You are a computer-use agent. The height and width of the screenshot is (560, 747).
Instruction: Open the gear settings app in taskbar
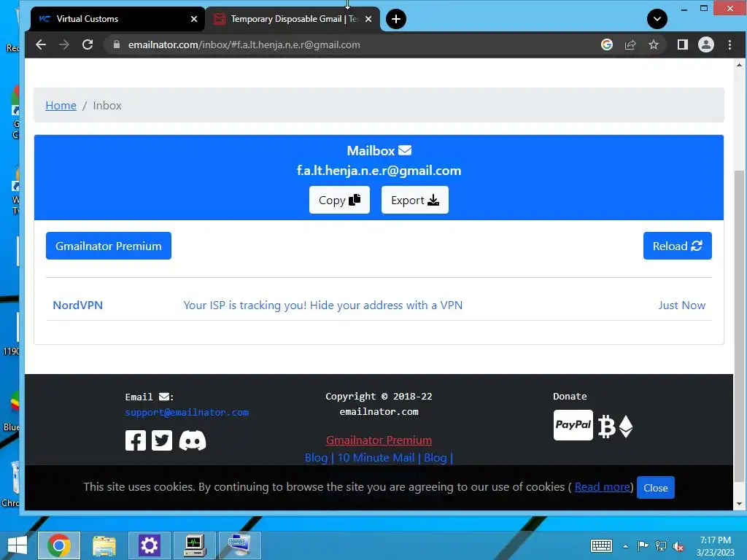149,545
